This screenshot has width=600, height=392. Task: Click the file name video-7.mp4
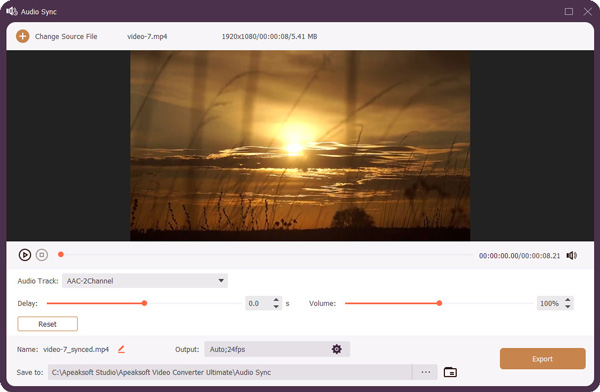point(147,36)
